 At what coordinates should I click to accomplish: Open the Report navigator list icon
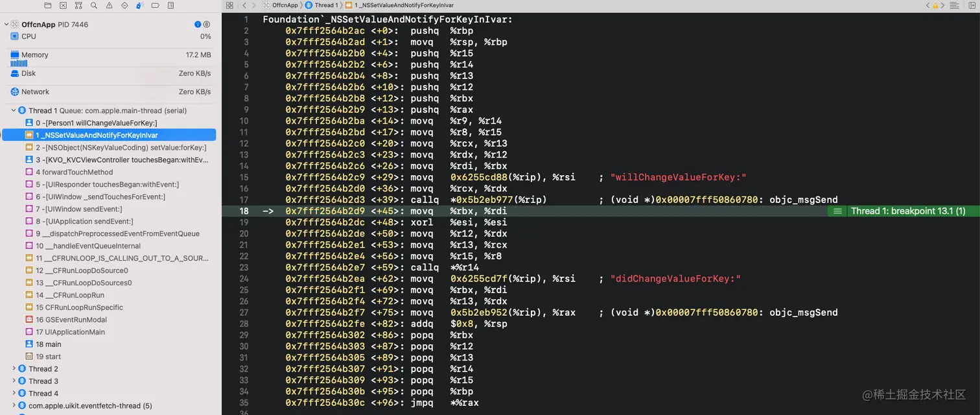170,5
